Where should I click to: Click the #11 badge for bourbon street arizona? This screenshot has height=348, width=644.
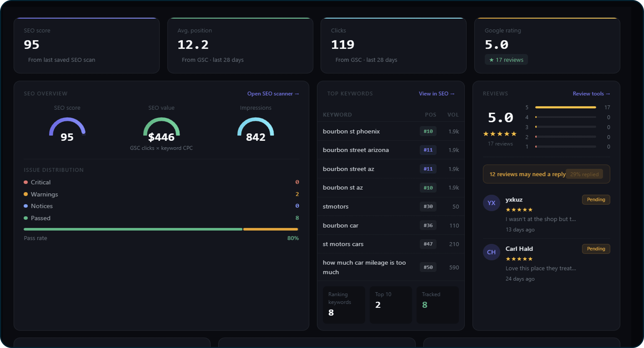[428, 150]
